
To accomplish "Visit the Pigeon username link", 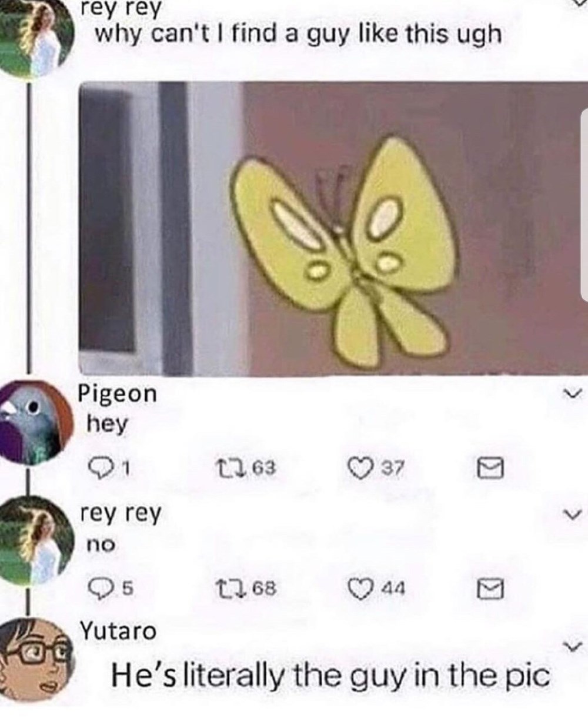I will pyautogui.click(x=118, y=395).
